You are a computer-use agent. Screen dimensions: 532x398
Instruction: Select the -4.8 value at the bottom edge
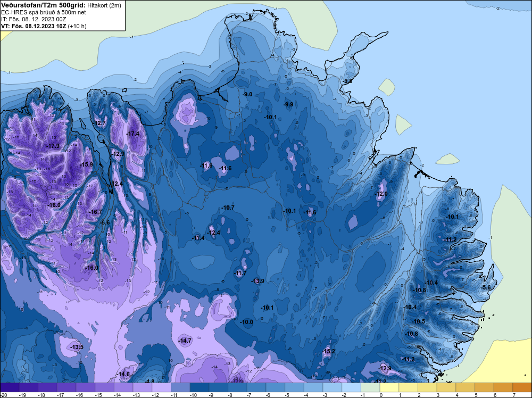point(149,381)
